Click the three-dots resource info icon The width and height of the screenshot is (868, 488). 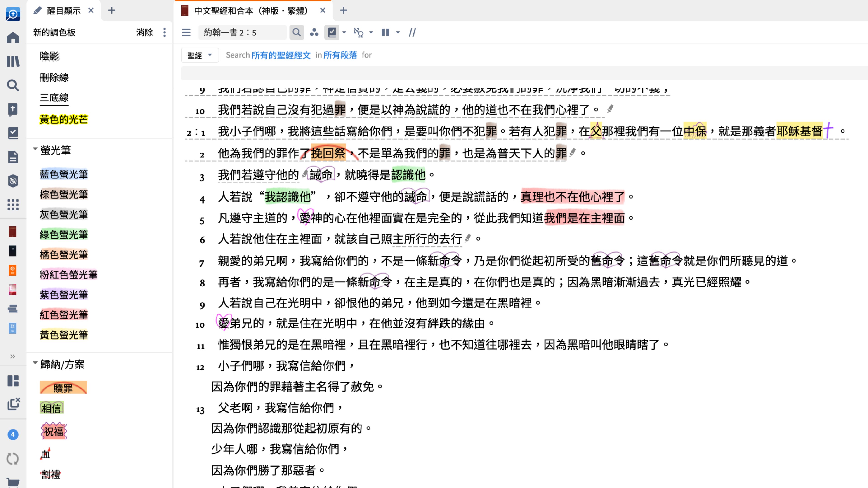314,32
